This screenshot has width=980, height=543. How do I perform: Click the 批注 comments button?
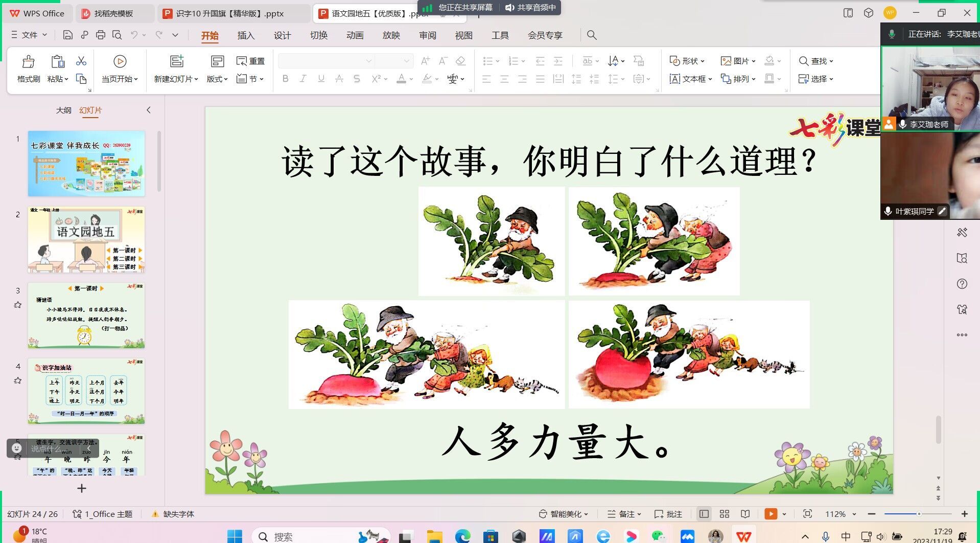click(x=668, y=514)
